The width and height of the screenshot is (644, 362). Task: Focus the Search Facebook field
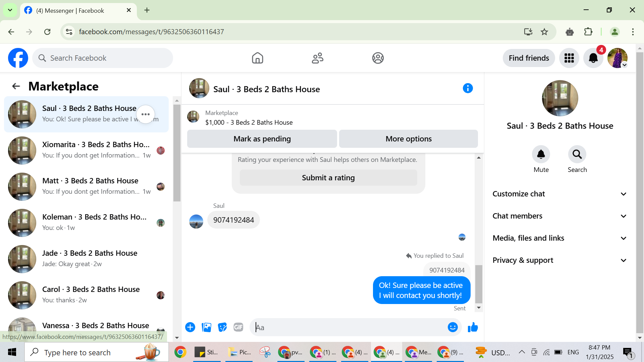tap(103, 58)
